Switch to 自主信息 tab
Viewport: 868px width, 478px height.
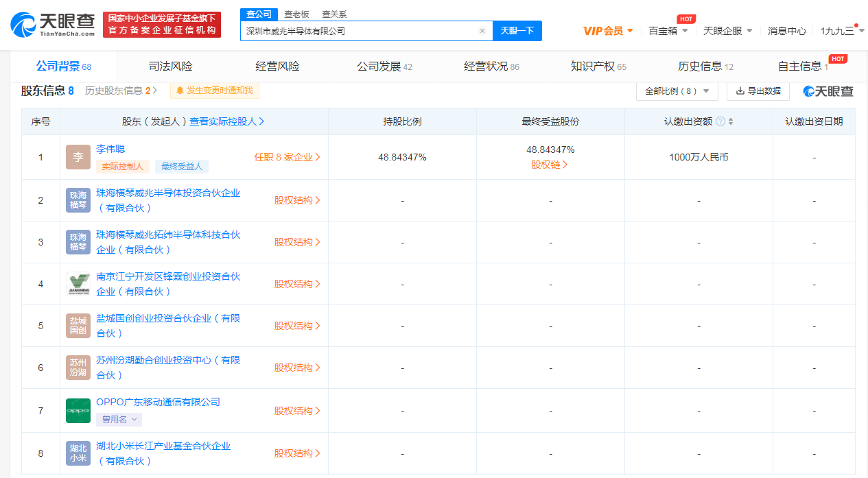(803, 67)
